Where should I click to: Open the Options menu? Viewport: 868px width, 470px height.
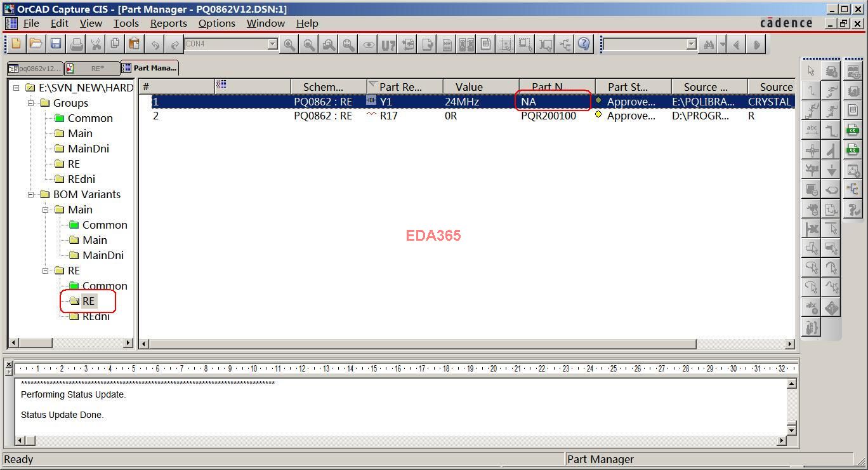(217, 23)
